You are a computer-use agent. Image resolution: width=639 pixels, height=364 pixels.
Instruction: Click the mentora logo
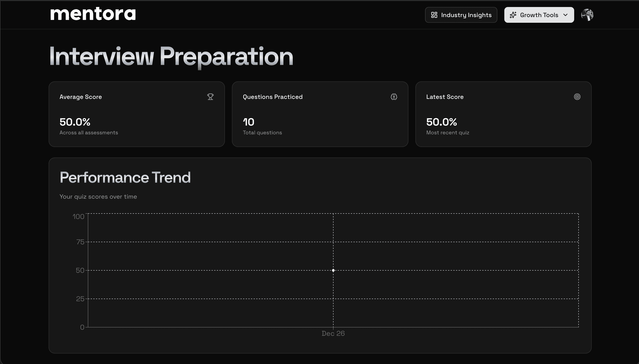coord(93,14)
